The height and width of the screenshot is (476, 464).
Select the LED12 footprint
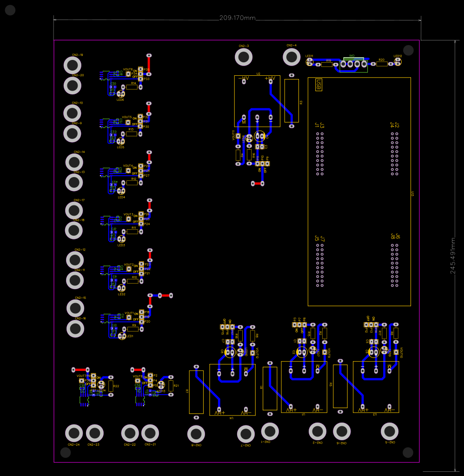[398, 62]
